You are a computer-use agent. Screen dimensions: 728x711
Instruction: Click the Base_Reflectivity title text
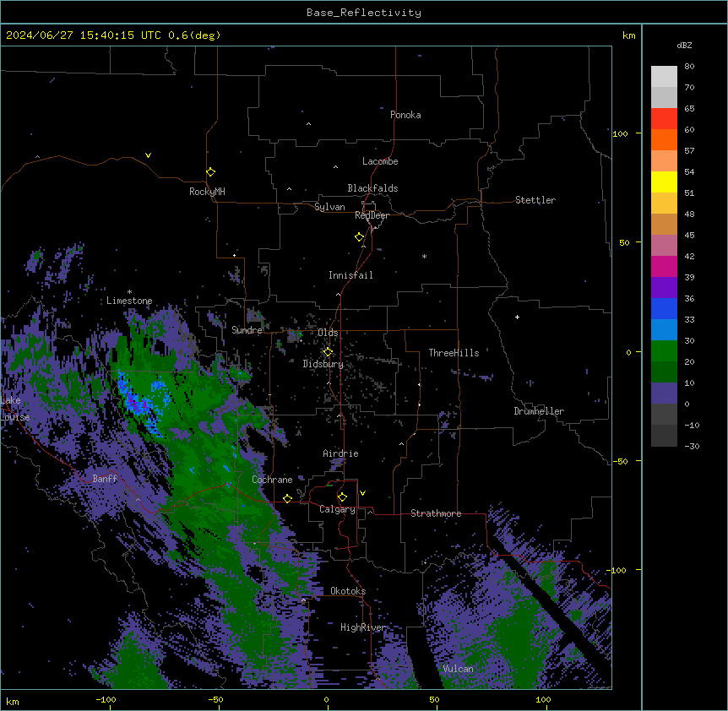click(364, 13)
